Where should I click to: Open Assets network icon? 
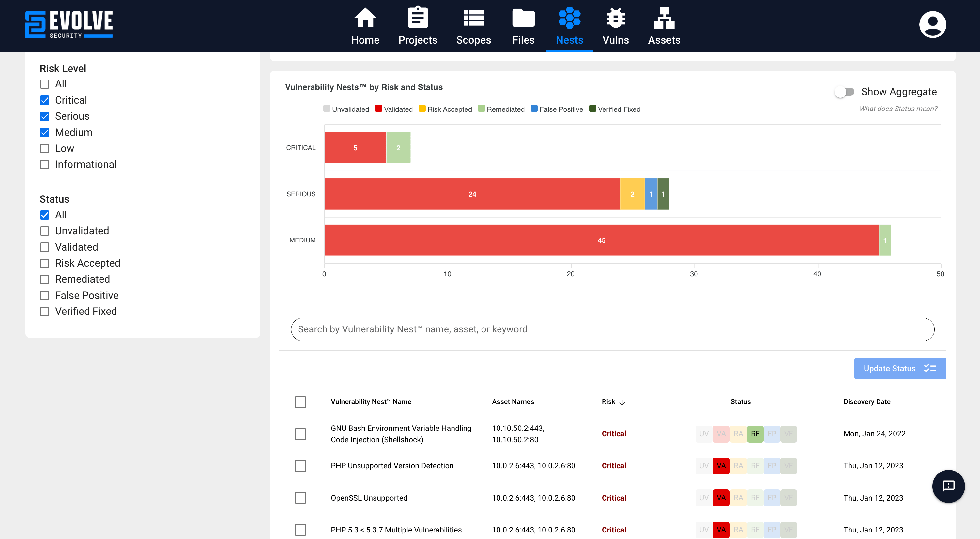(664, 18)
